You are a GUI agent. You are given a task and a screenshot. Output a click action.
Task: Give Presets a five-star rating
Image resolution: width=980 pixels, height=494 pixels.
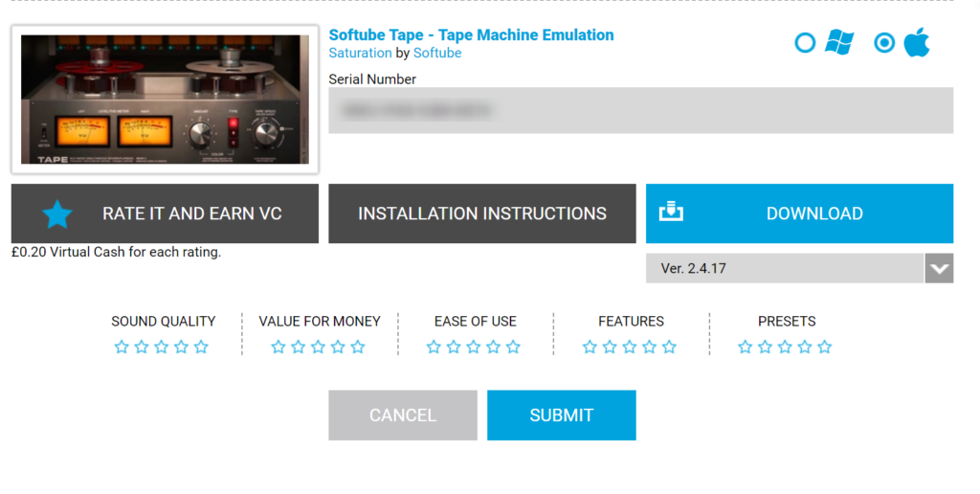coord(825,347)
